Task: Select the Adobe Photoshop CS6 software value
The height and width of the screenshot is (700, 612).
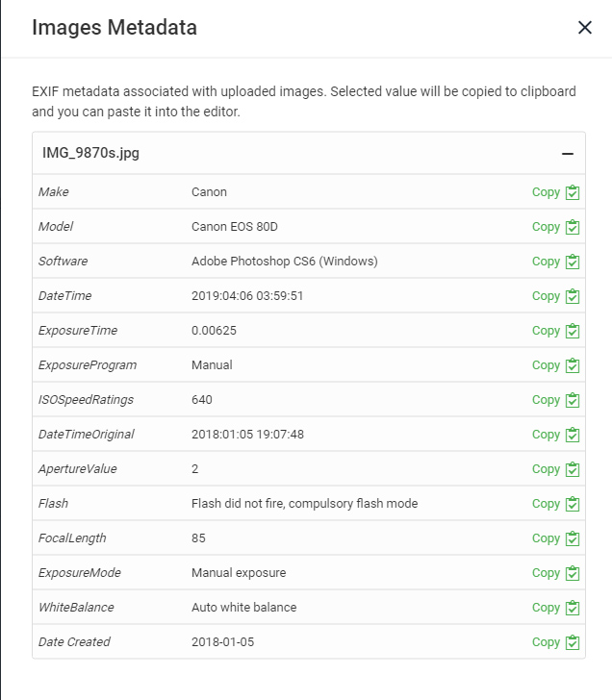Action: 284,262
